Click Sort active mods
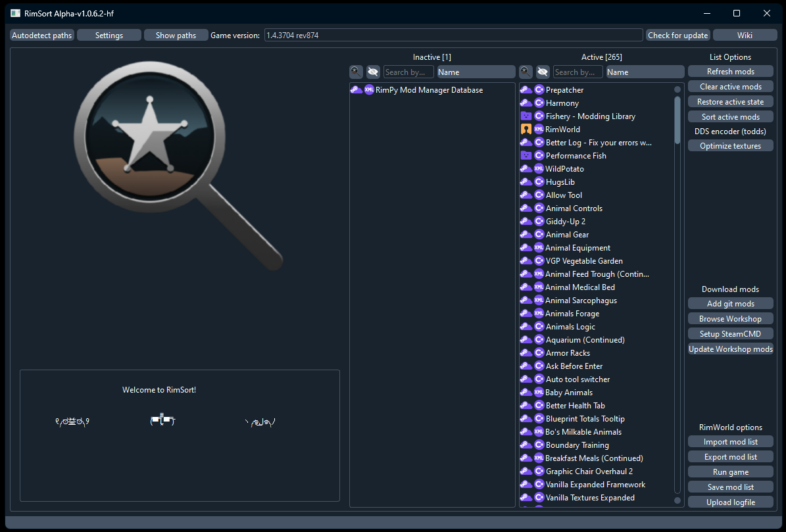The image size is (786, 532). 730,116
